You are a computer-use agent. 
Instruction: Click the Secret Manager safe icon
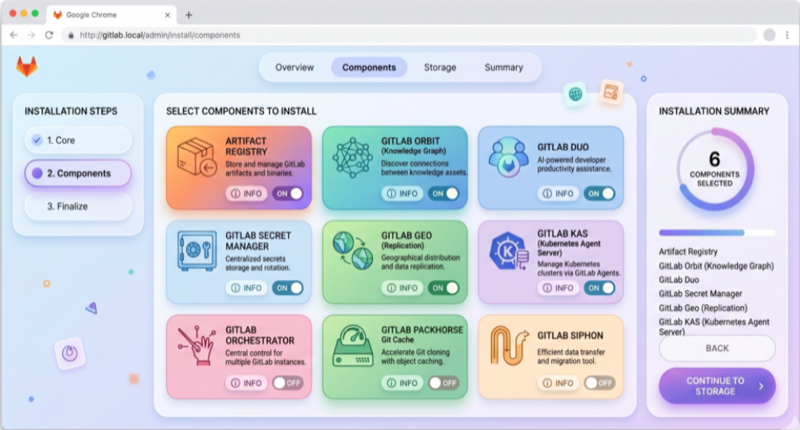pyautogui.click(x=197, y=250)
